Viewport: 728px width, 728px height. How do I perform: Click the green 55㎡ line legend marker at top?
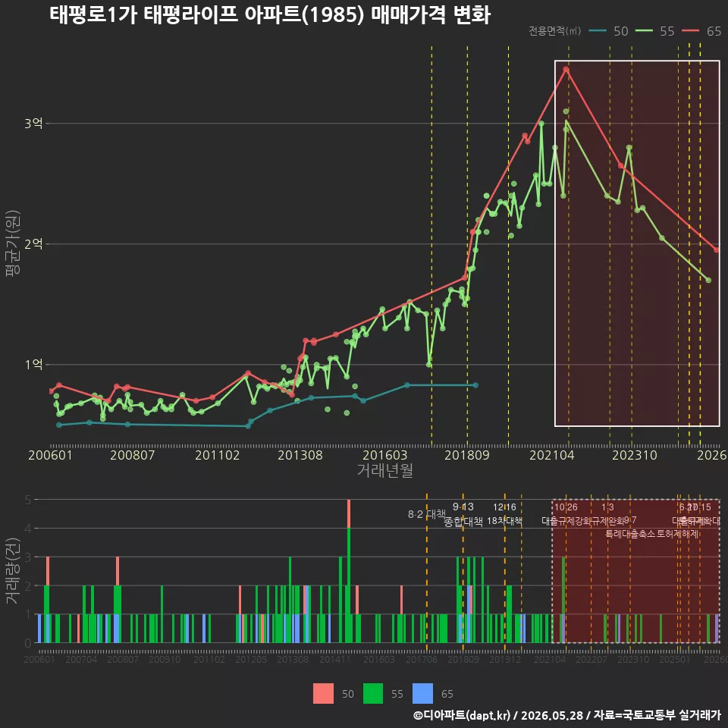click(x=644, y=31)
